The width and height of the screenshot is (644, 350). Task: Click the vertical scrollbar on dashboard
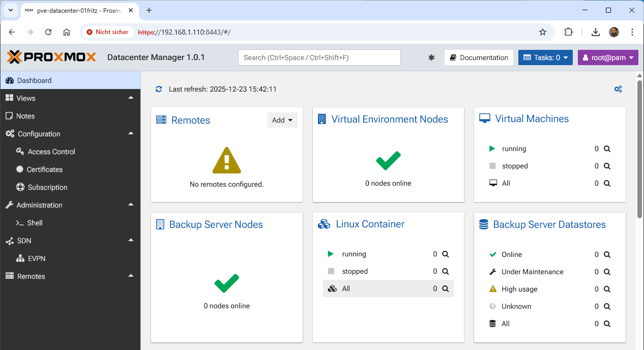tap(639, 148)
